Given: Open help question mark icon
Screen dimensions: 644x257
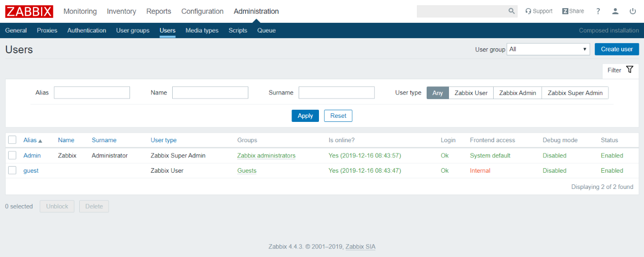Looking at the screenshot, I should [x=598, y=11].
